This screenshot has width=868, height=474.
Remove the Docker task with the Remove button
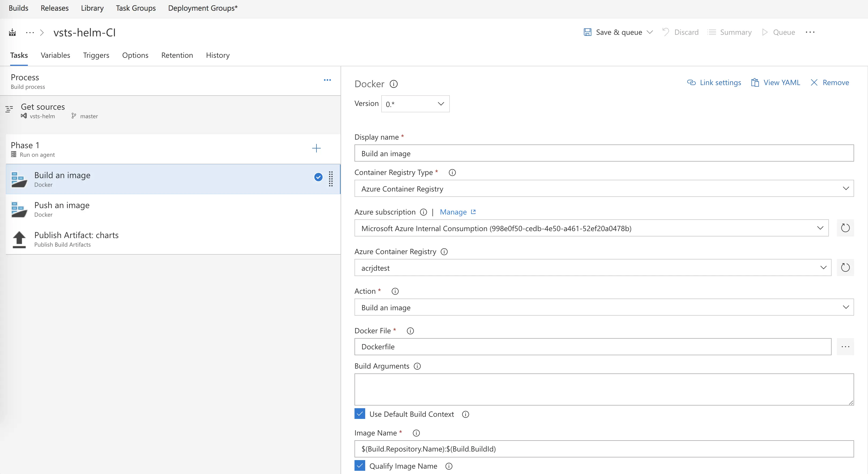(x=830, y=82)
